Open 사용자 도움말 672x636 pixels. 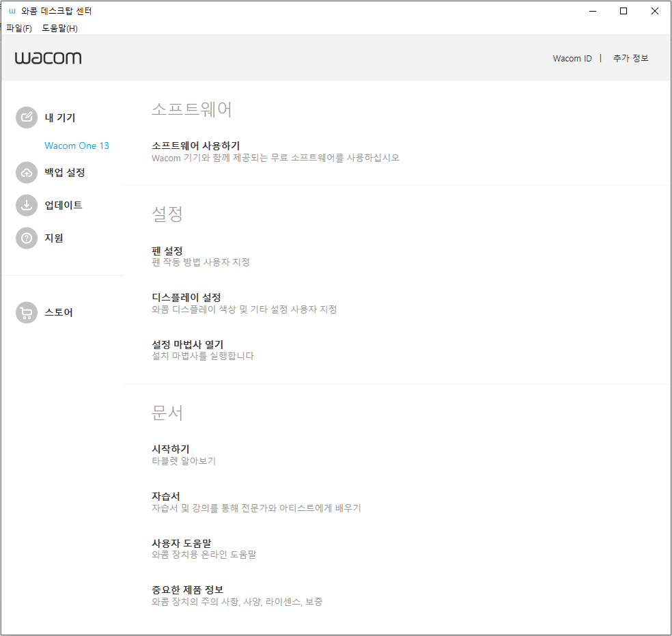click(182, 543)
